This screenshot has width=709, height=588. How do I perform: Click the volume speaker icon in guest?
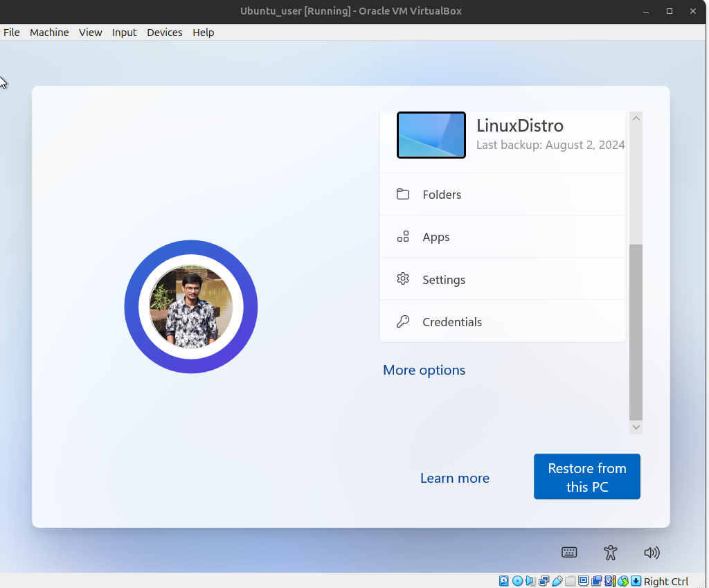click(x=652, y=552)
